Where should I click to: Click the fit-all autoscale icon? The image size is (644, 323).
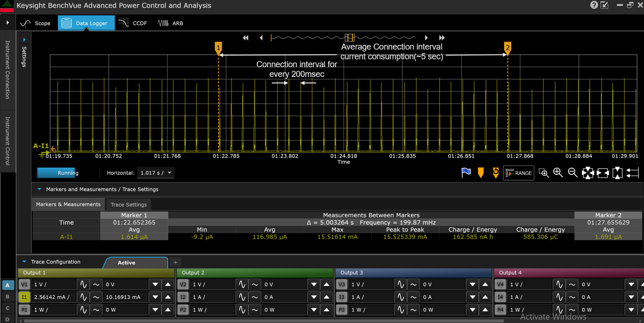coord(588,173)
